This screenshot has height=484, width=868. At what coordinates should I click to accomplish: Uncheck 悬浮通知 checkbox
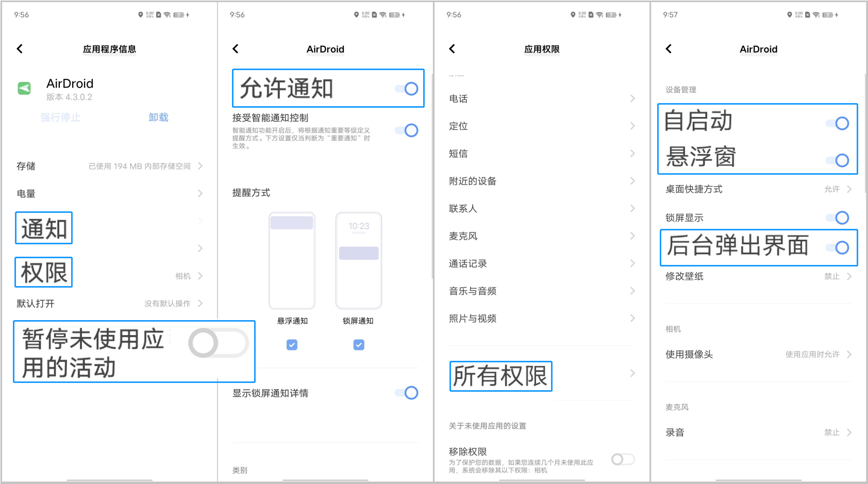tap(292, 345)
